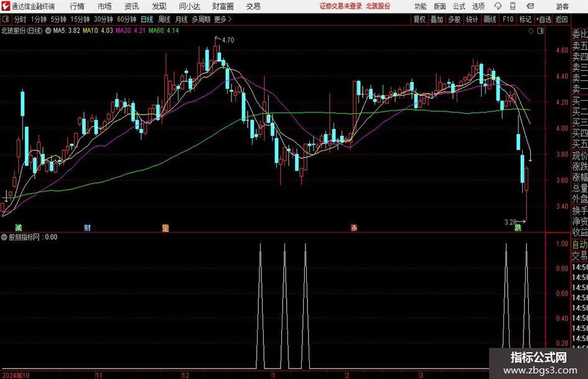Viewport: 588px width, 379px height.
Task: Open the 行情 menu
Action: (x=77, y=6)
